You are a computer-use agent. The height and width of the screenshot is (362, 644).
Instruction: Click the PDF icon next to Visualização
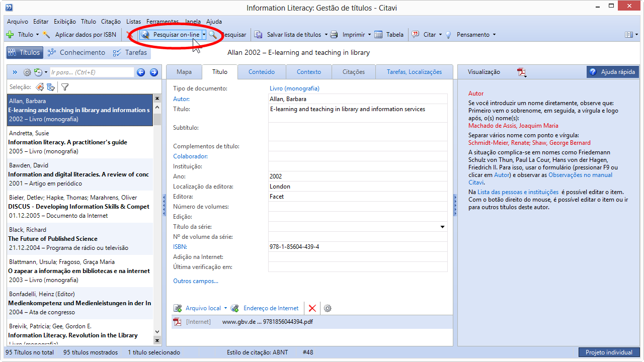coord(522,72)
